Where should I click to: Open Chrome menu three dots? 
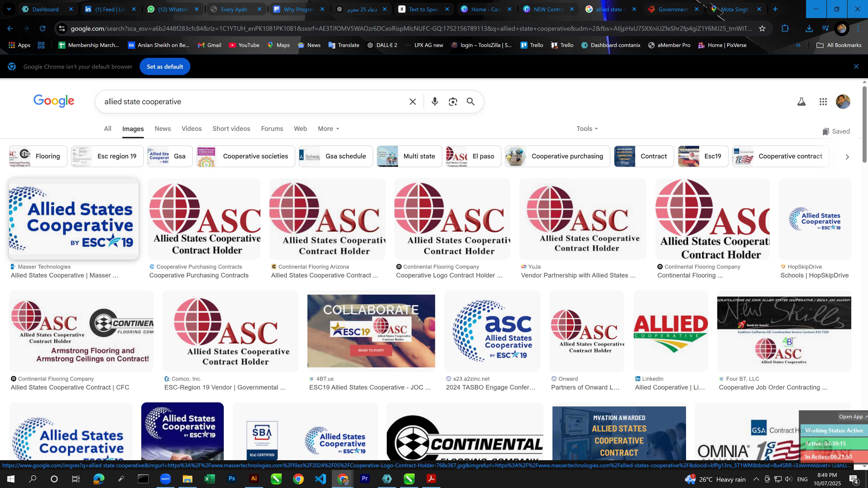point(858,29)
